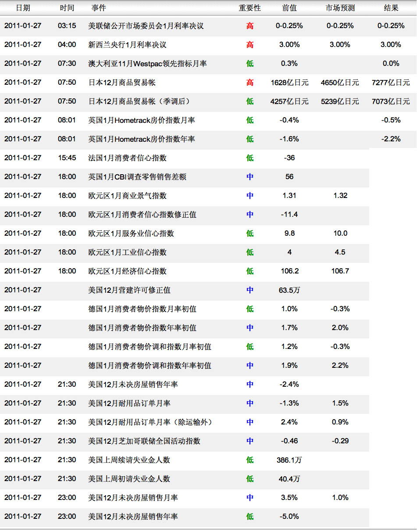This screenshot has height=532, width=417.
Task: Click 高 importance for 新西兰央行 rate decision
Action: tap(249, 45)
